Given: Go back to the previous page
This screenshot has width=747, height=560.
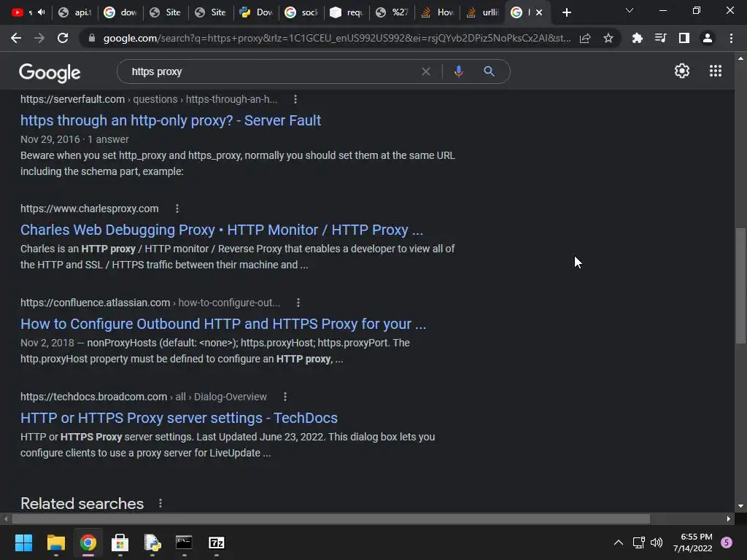Looking at the screenshot, I should [16, 38].
